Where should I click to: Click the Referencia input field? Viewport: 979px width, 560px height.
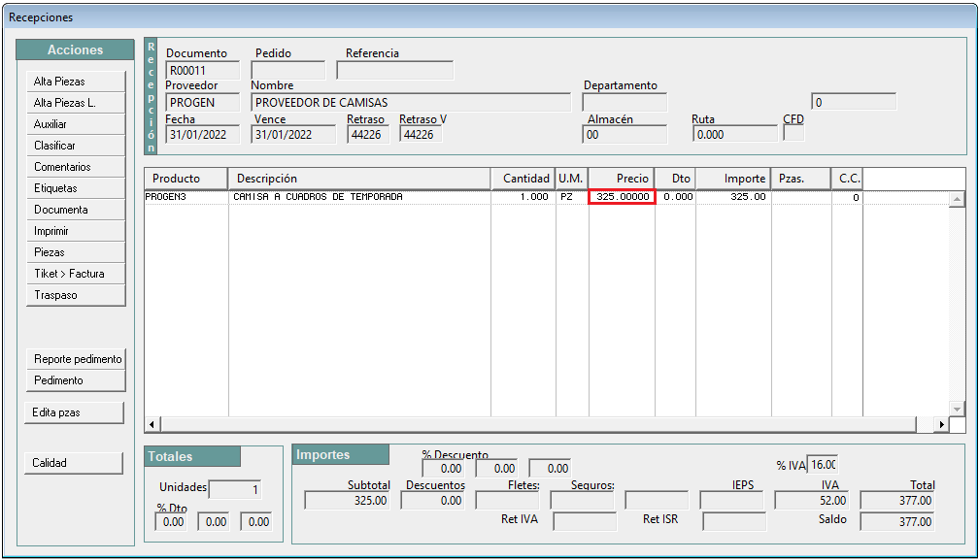click(395, 71)
